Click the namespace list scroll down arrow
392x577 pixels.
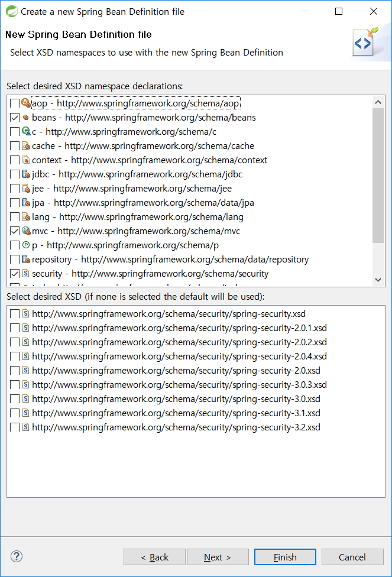(x=378, y=280)
